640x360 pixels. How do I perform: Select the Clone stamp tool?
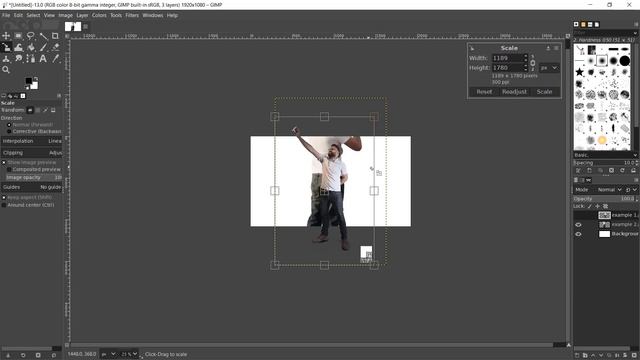point(6,59)
